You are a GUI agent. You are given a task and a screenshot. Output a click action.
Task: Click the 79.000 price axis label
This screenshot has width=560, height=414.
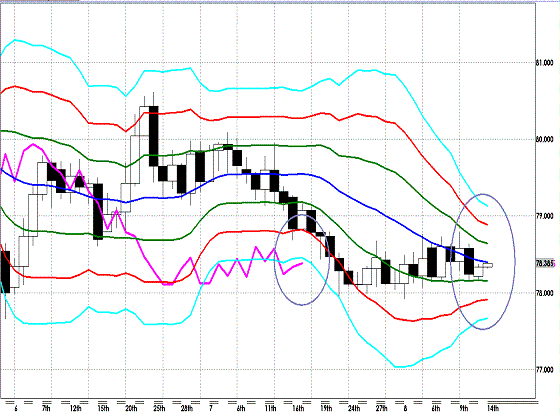pyautogui.click(x=545, y=216)
